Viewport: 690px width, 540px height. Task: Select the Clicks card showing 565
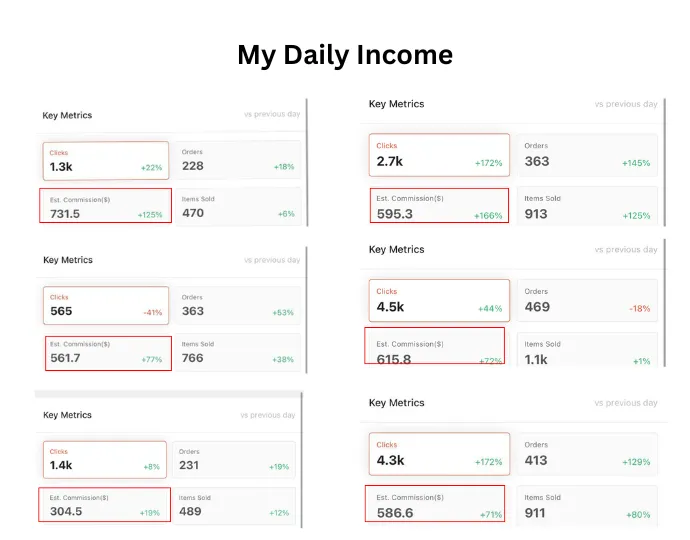pos(106,305)
